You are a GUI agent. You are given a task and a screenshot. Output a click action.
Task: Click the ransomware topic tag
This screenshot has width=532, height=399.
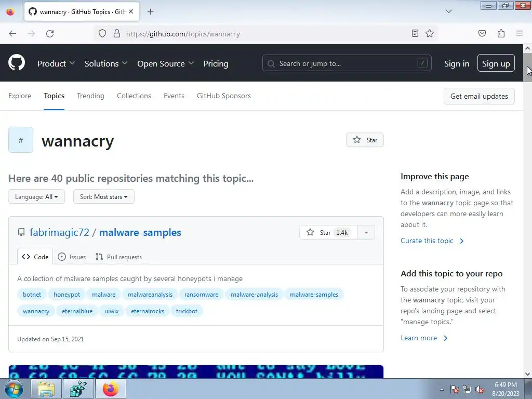201,295
